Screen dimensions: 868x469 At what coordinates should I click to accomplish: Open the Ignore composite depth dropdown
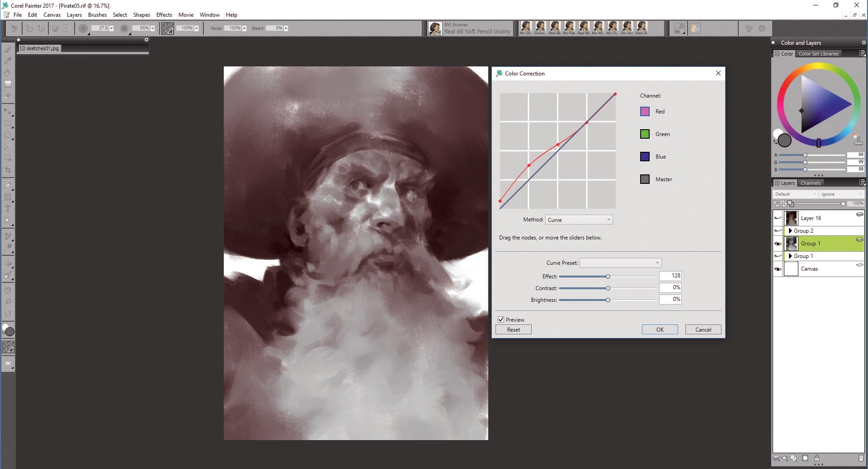click(x=841, y=194)
